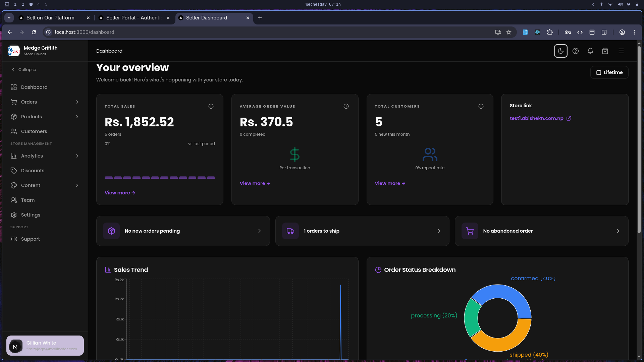Open the help question mark icon
This screenshot has width=644, height=362.
pos(576,51)
